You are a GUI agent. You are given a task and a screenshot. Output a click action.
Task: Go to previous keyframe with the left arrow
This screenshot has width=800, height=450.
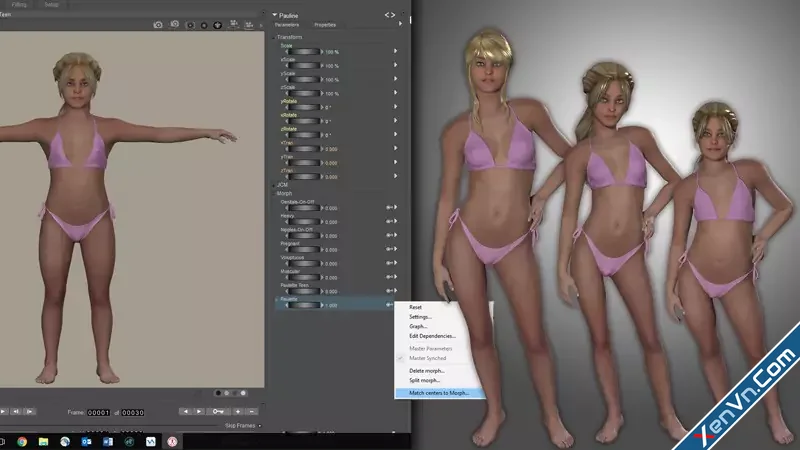click(x=185, y=412)
